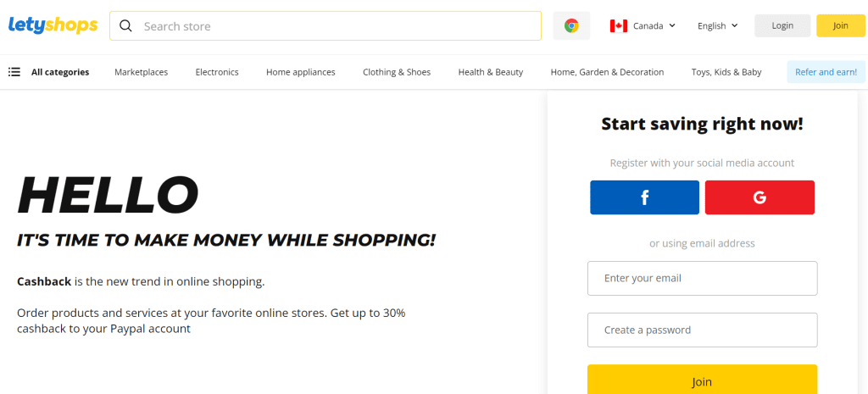Register with the Facebook button

[x=644, y=197]
